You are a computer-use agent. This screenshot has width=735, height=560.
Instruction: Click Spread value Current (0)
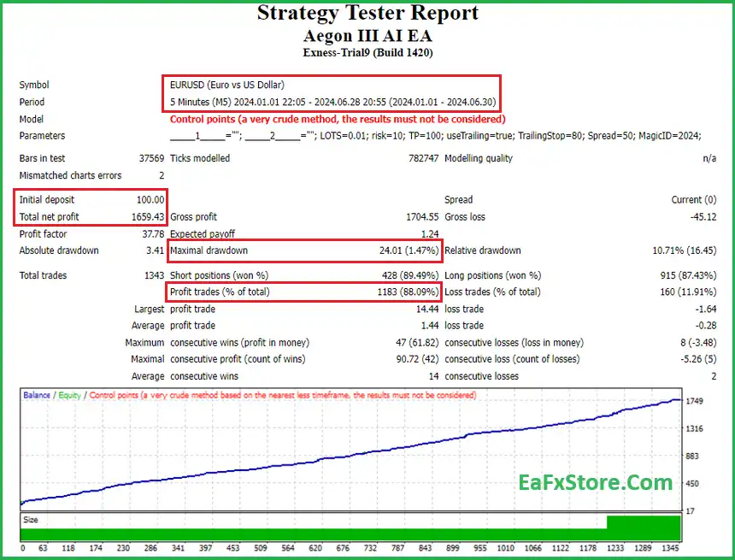(694, 200)
